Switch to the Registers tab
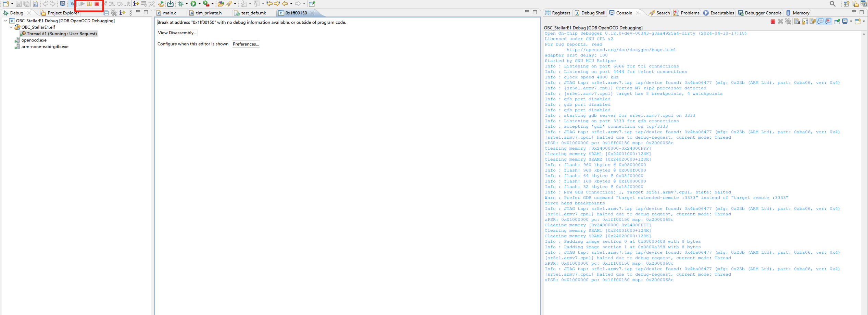 [557, 13]
